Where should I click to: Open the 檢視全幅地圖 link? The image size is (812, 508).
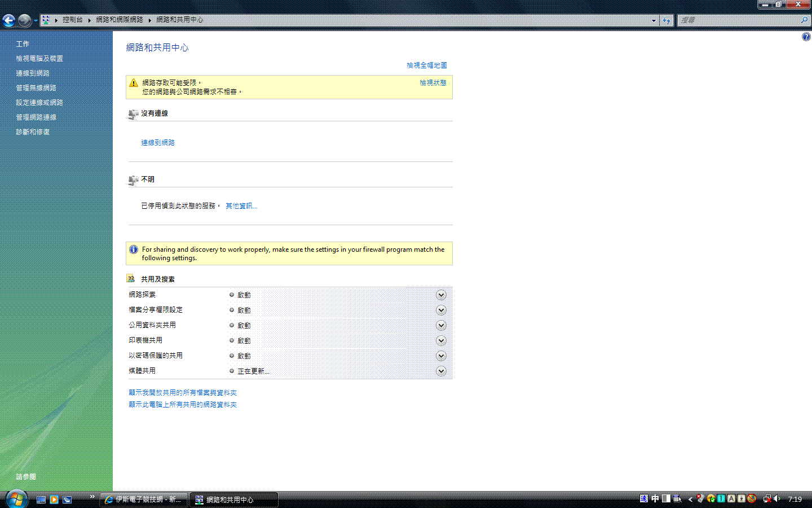point(426,65)
